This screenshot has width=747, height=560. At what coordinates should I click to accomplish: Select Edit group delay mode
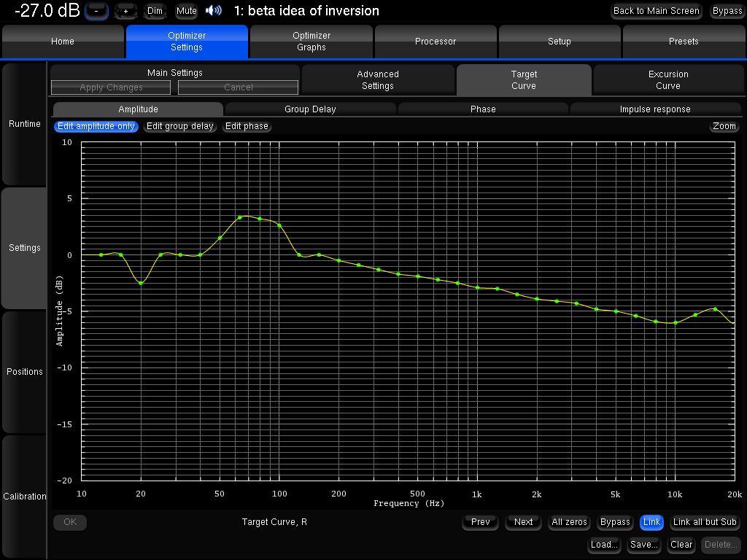[180, 126]
